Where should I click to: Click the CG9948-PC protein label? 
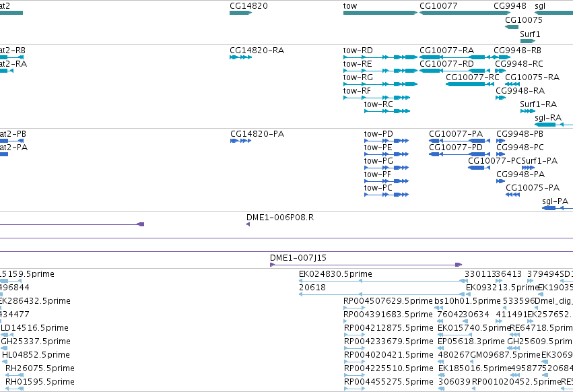(520, 148)
